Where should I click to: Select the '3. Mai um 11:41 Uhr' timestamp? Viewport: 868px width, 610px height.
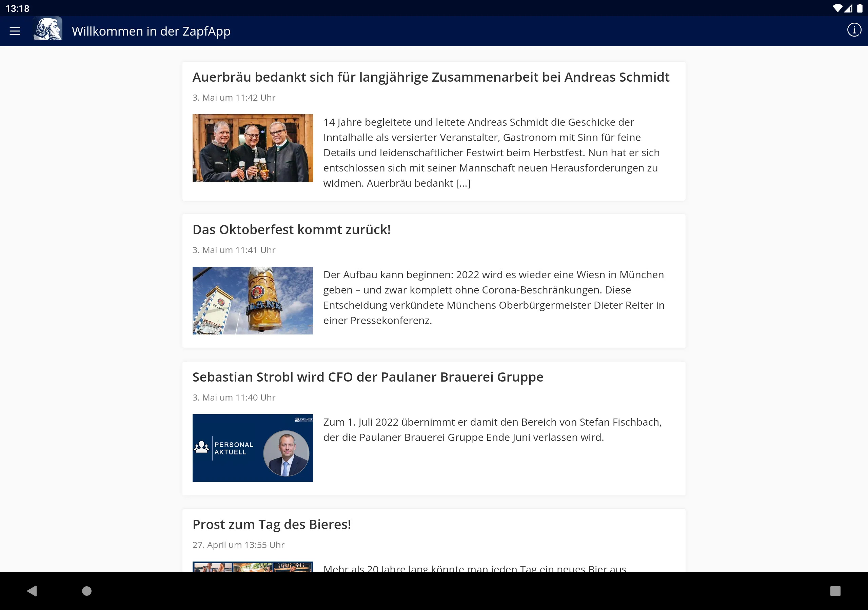tap(234, 250)
